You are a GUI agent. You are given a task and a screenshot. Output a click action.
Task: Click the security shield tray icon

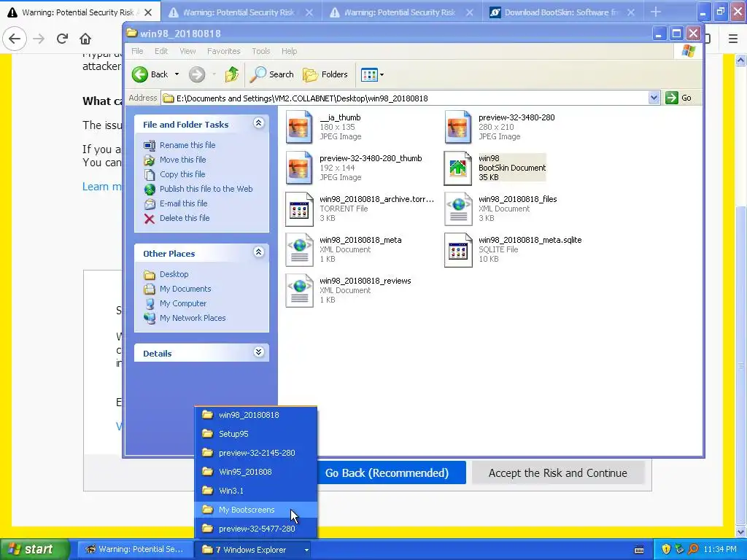[666, 550]
